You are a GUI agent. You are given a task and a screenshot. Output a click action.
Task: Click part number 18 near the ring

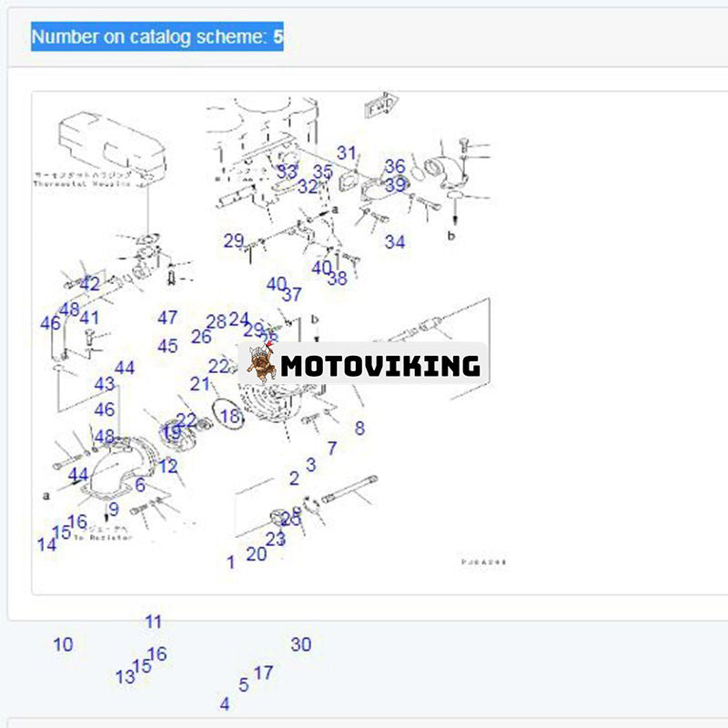[230, 417]
